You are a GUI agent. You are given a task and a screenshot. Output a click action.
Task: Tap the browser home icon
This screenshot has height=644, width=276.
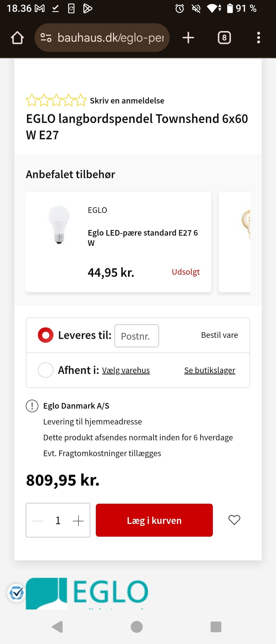17,38
